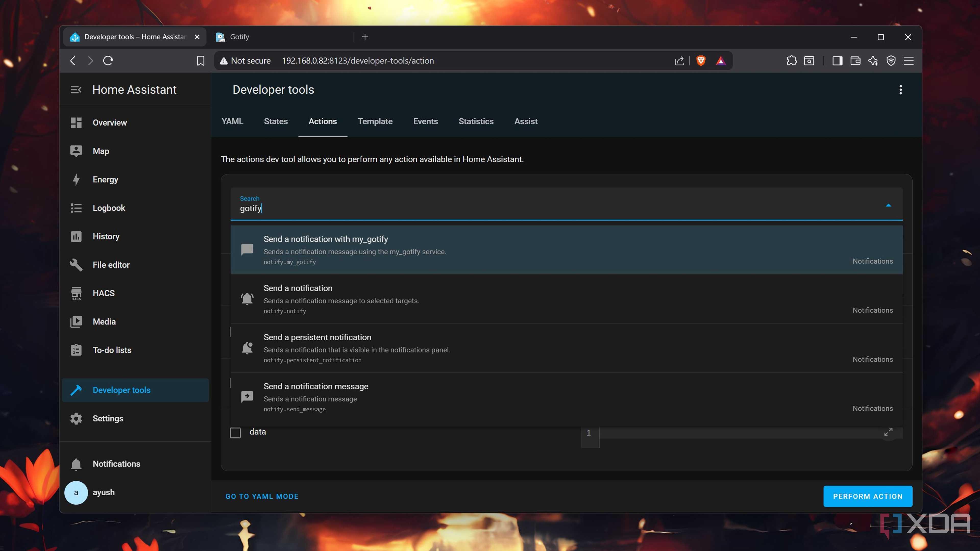Viewport: 980px width, 551px height.
Task: Open the ayush user profile
Action: coord(136,492)
